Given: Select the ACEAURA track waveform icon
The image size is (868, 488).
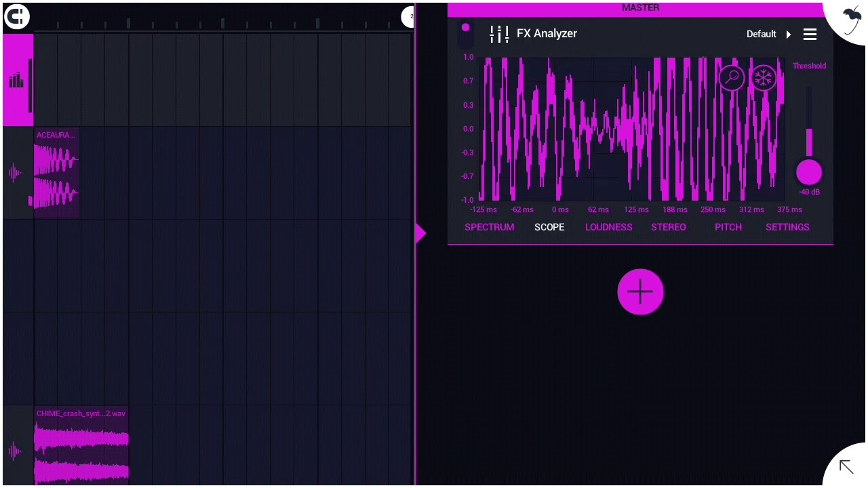Looking at the screenshot, I should (x=16, y=173).
